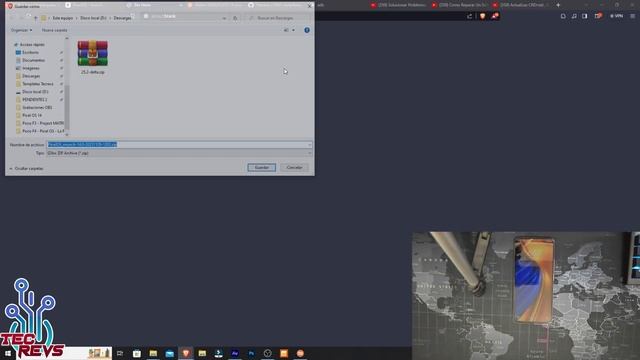Click Este equipo in the breadcrumb path

coord(62,18)
